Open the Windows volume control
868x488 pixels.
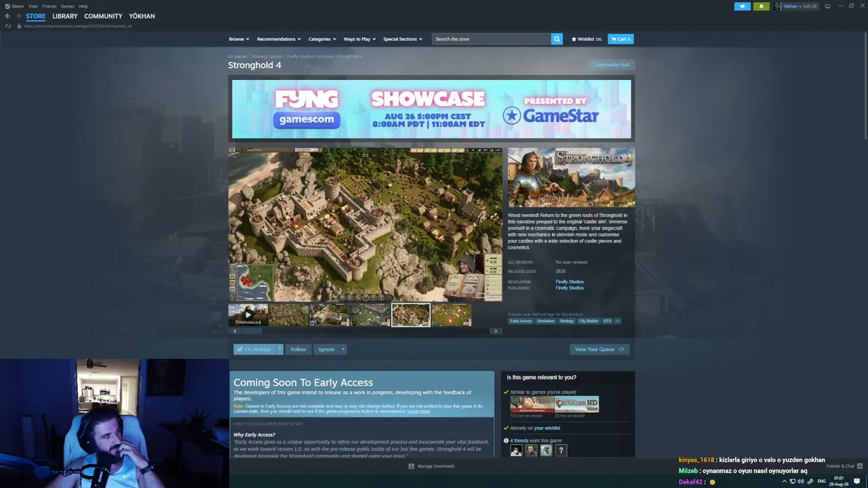pyautogui.click(x=801, y=481)
